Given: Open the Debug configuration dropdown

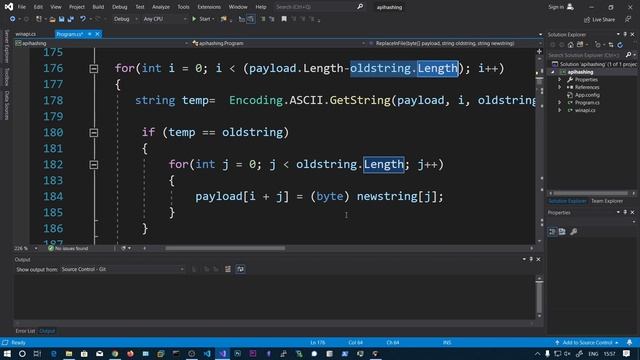Looking at the screenshot, I should [x=126, y=19].
